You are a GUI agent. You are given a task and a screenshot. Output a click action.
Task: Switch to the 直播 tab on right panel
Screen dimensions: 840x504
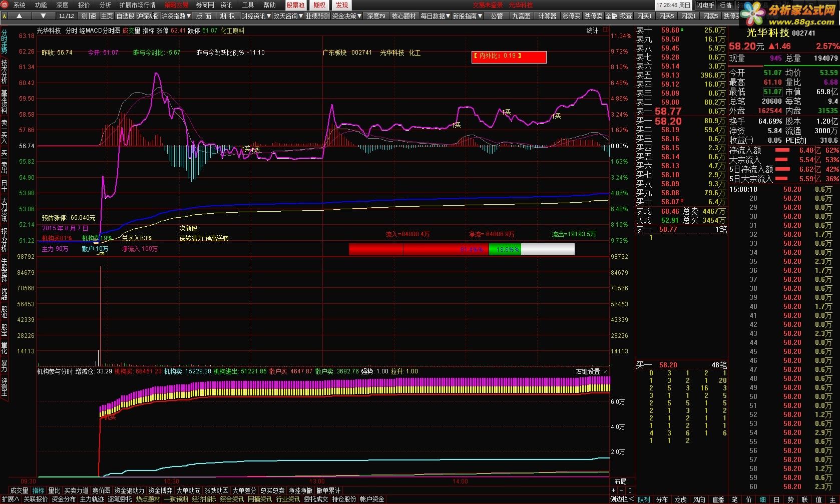click(x=718, y=499)
